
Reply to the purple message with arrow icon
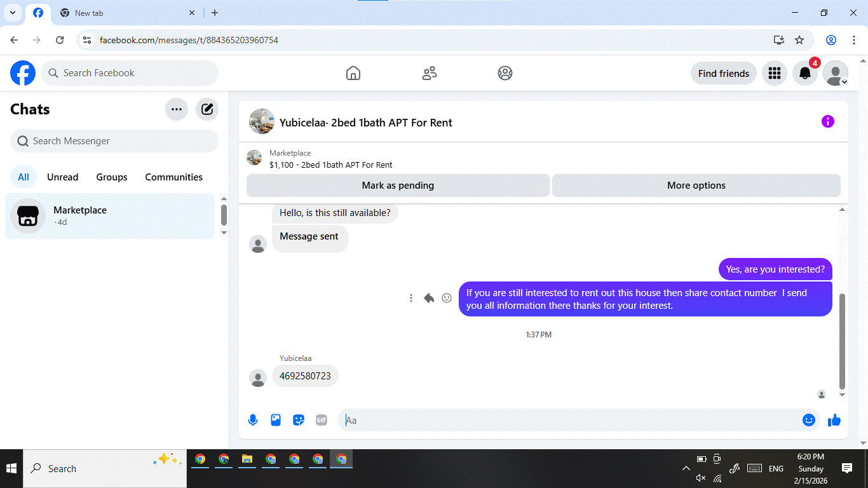[429, 298]
